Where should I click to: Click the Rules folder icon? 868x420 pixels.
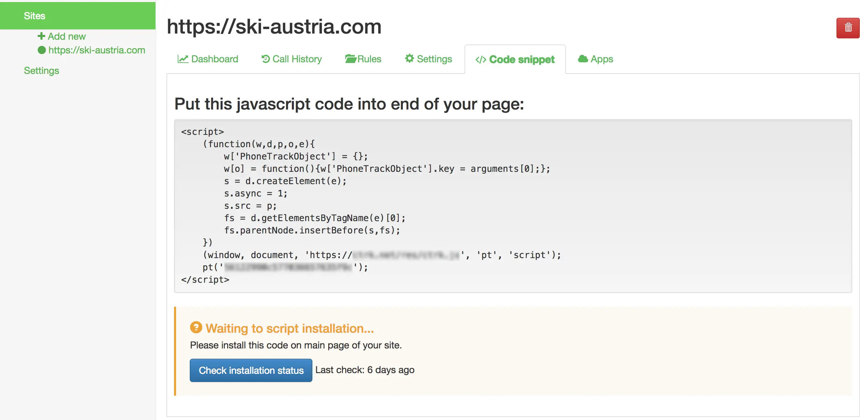click(351, 59)
